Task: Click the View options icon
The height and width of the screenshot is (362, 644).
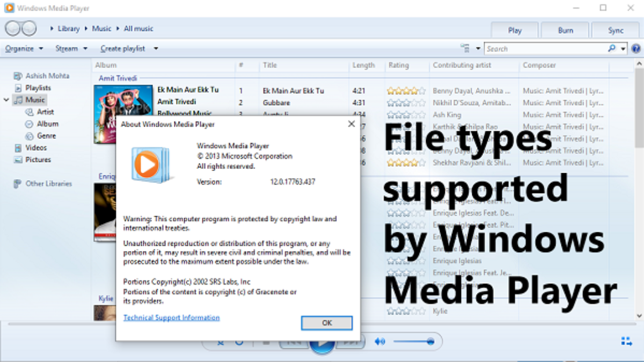Action: coord(466,48)
